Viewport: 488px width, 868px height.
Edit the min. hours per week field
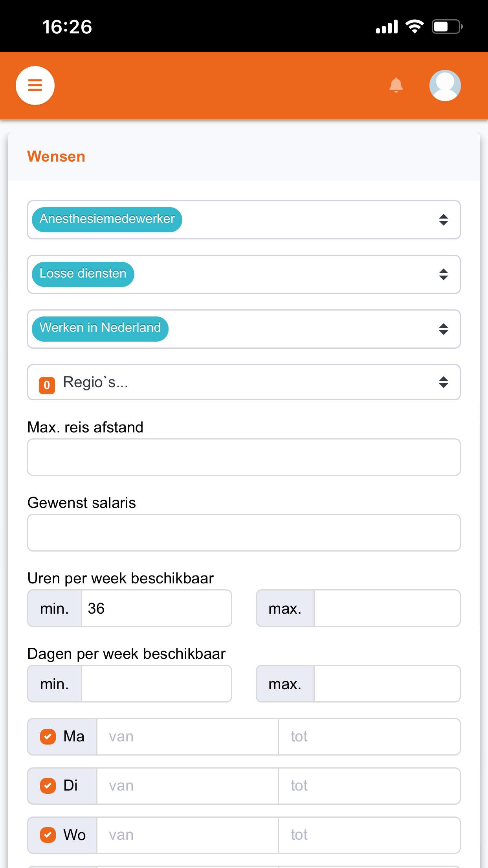point(156,608)
